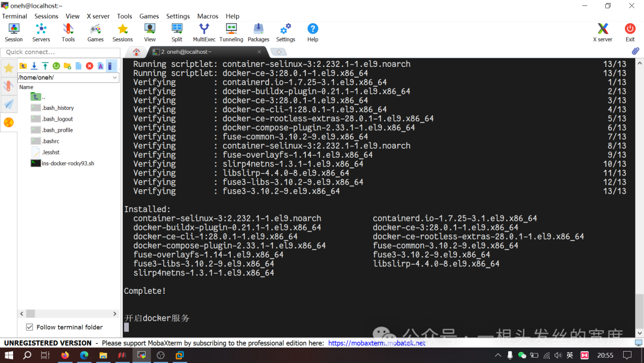
Task: Toggle the X server toolbar icon
Action: (602, 32)
